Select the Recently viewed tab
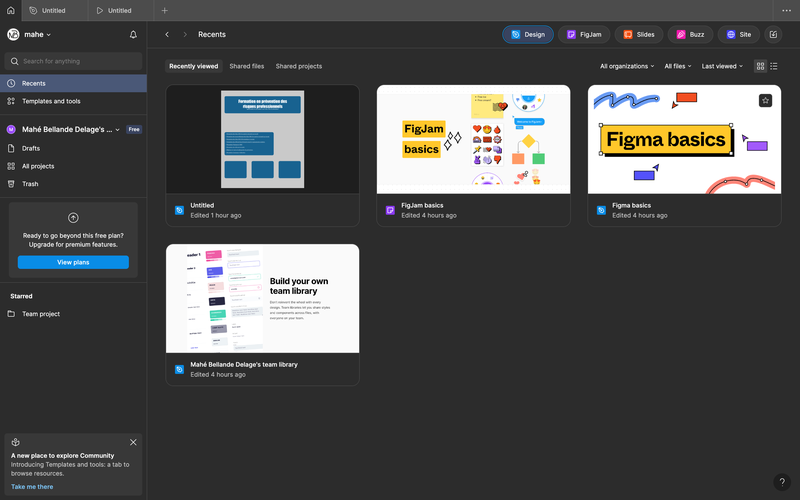The width and height of the screenshot is (800, 500). click(x=193, y=66)
